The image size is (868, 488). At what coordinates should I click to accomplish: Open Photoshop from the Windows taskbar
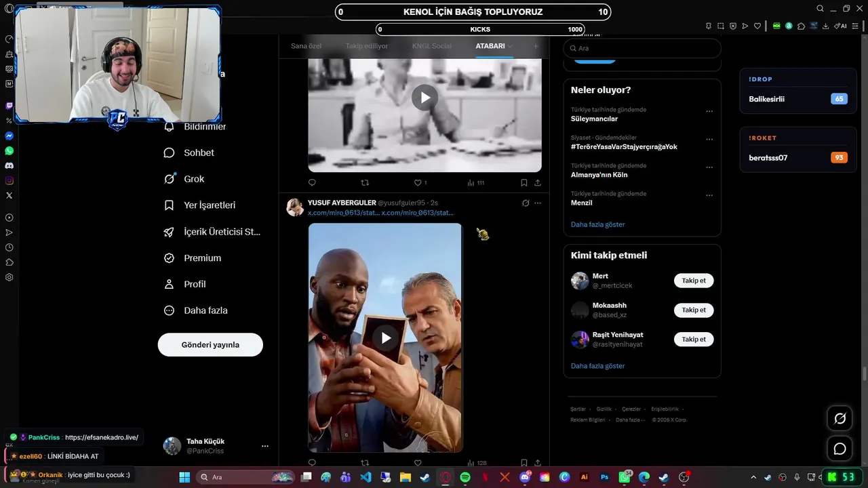(604, 477)
